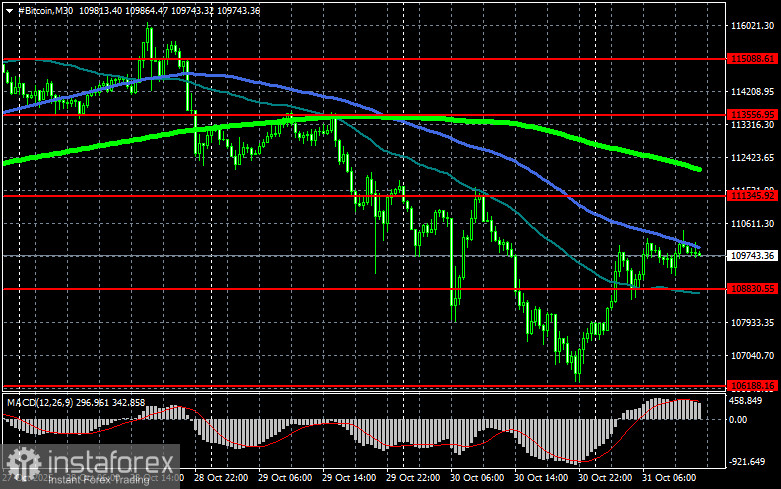Image resolution: width=781 pixels, height=489 pixels.
Task: Click the thick green moving average endpoint
Action: [699, 170]
